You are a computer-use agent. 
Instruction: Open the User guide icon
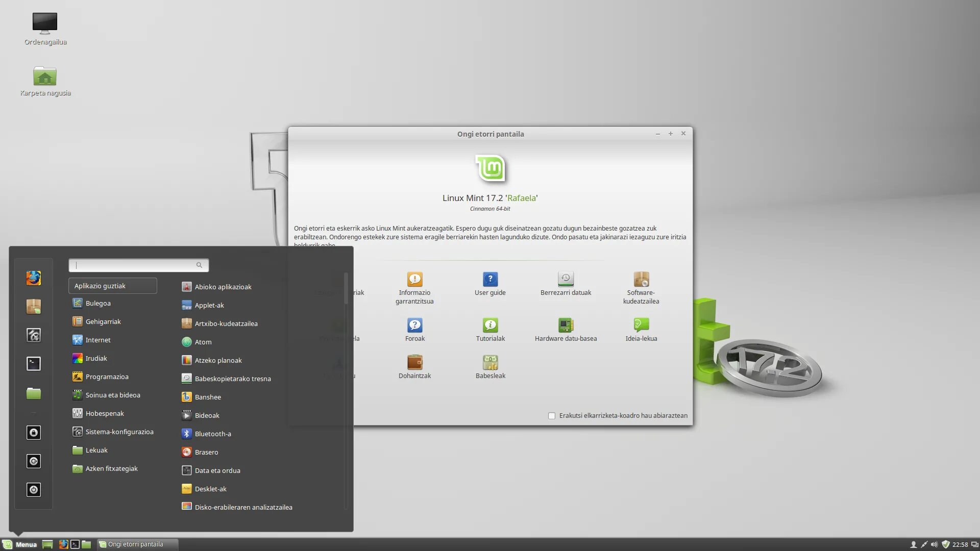[490, 284]
